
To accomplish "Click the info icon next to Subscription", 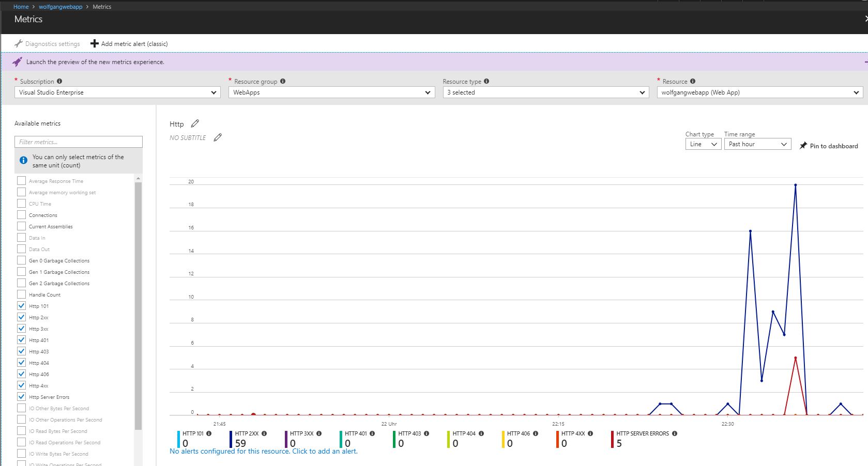I will click(x=59, y=81).
